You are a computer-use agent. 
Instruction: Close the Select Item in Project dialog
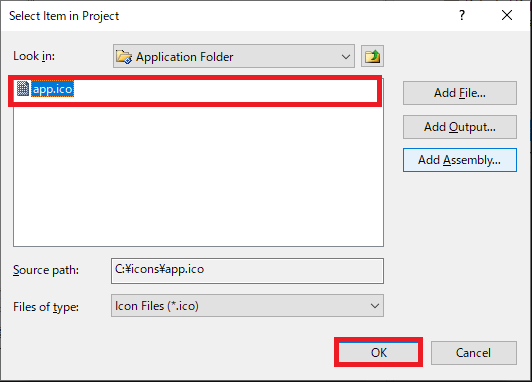(507, 15)
